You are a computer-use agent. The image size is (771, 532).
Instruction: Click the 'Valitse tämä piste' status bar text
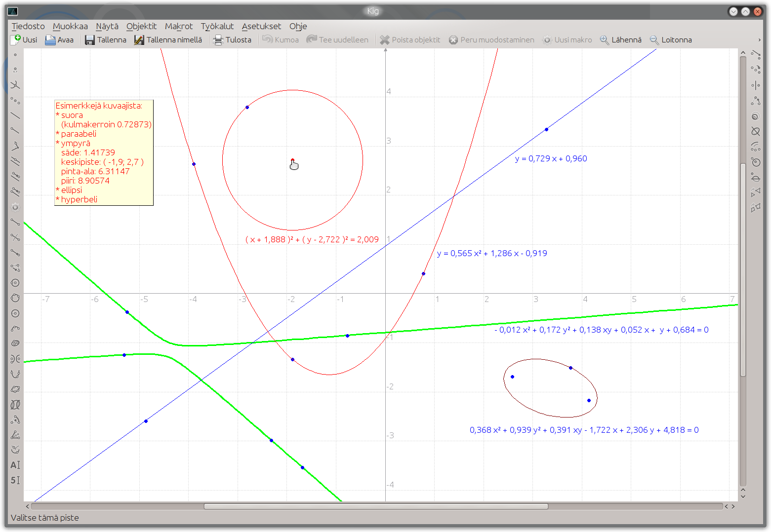45,518
